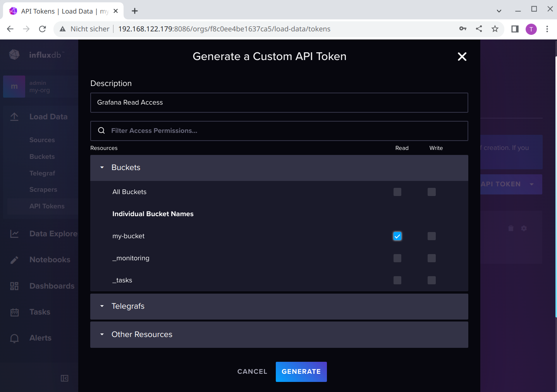Focus the Filter Access Permissions search box
Image resolution: width=557 pixels, height=392 pixels.
pyautogui.click(x=279, y=131)
